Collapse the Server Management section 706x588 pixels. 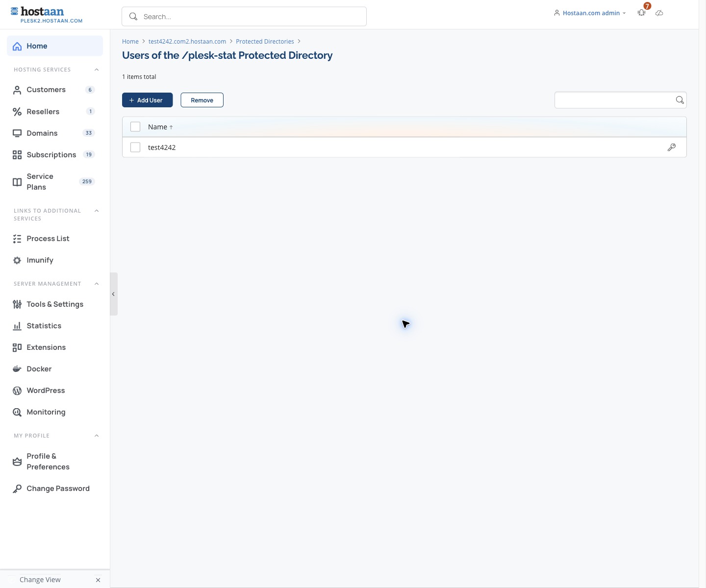(97, 284)
